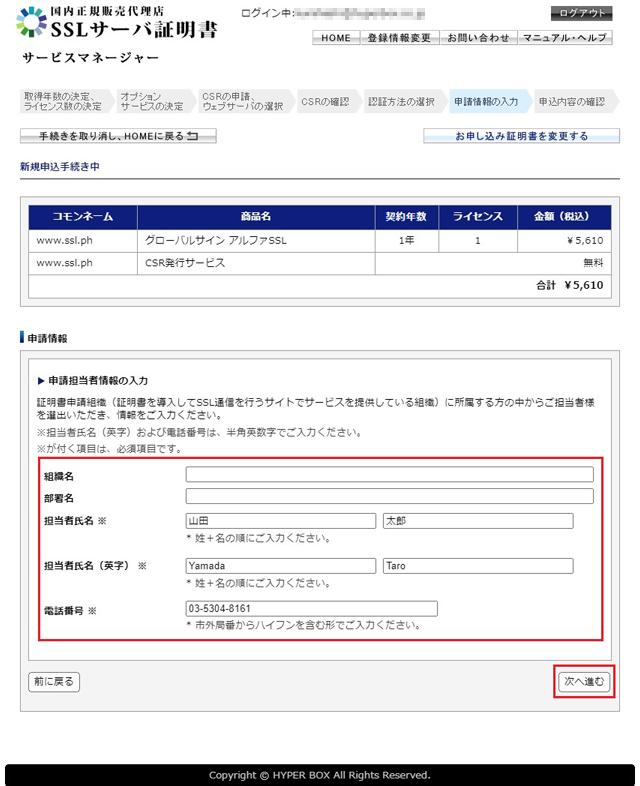640x786 pixels.
Task: Select the CSRの確認 step tab
Action: pyautogui.click(x=325, y=102)
